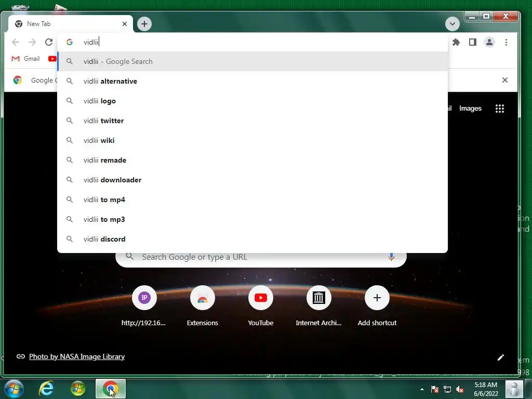Choose suggestion 'vidlii to mp4'
Viewport: 532px width, 399px height.
pyautogui.click(x=252, y=199)
